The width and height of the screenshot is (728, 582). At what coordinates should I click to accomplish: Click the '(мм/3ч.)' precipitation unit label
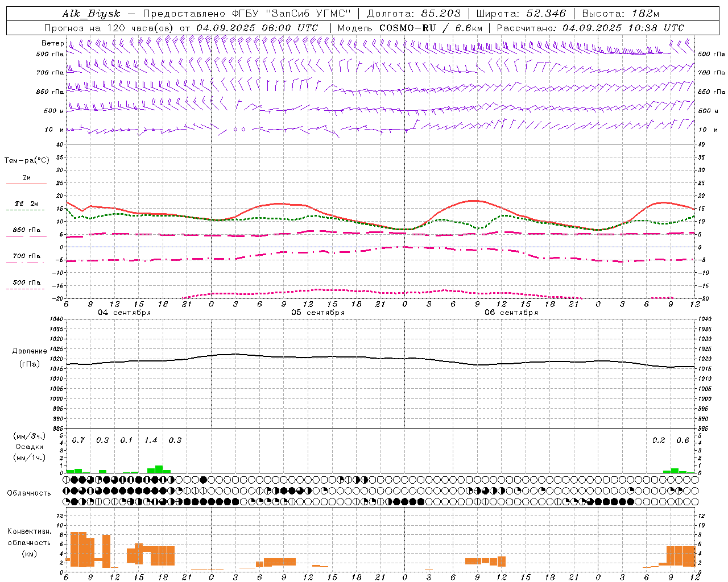coord(30,436)
